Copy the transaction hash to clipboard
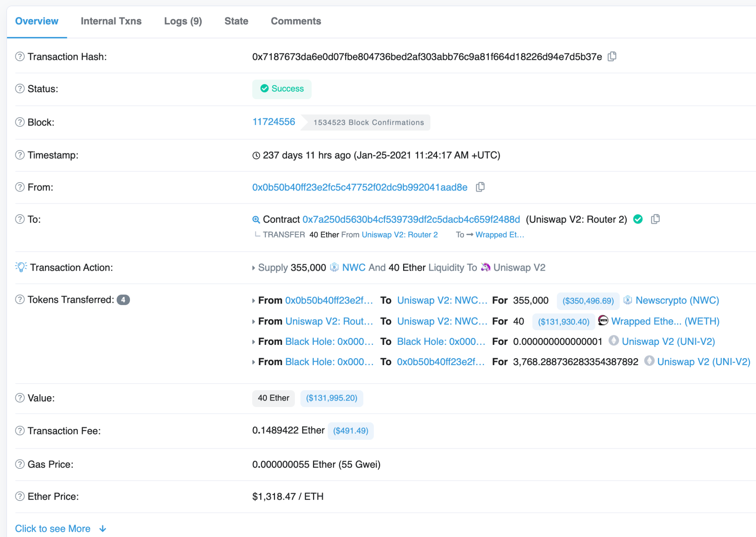Screen dimensions: 756x537 pos(612,56)
